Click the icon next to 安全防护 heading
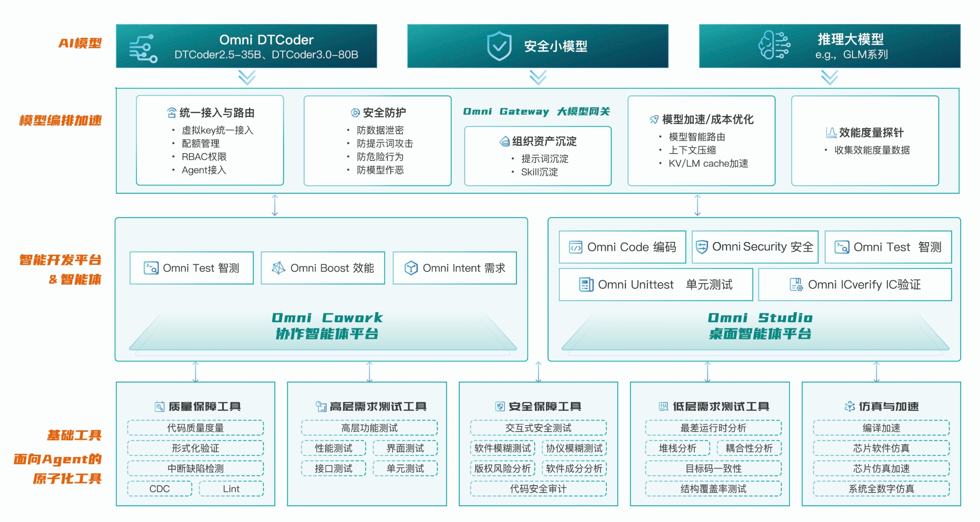 pos(355,112)
